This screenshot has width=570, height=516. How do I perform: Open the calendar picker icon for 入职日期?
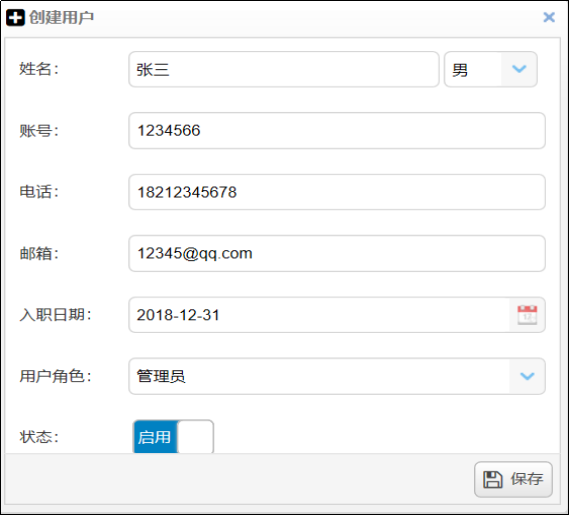pos(527,315)
